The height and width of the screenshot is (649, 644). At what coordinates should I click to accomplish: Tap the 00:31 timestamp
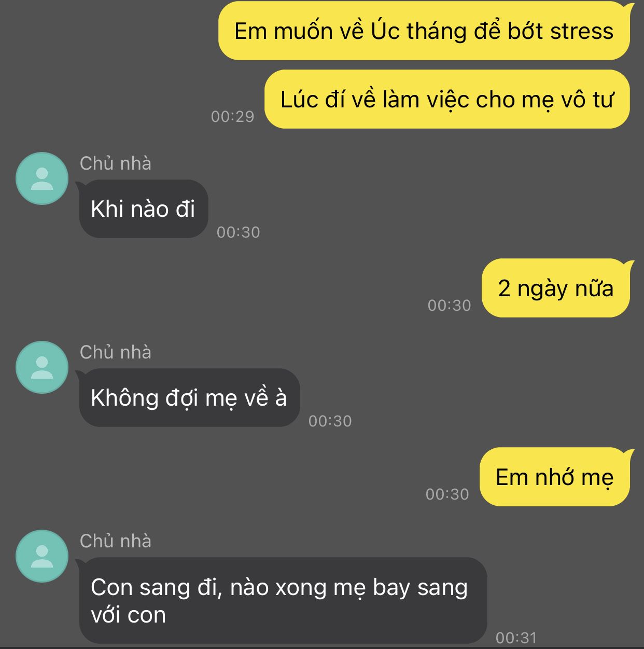pyautogui.click(x=516, y=638)
